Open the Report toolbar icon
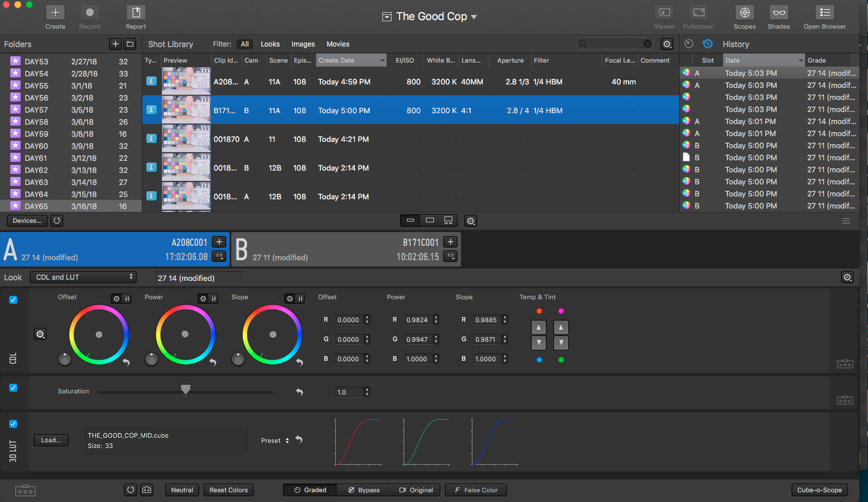 136,13
